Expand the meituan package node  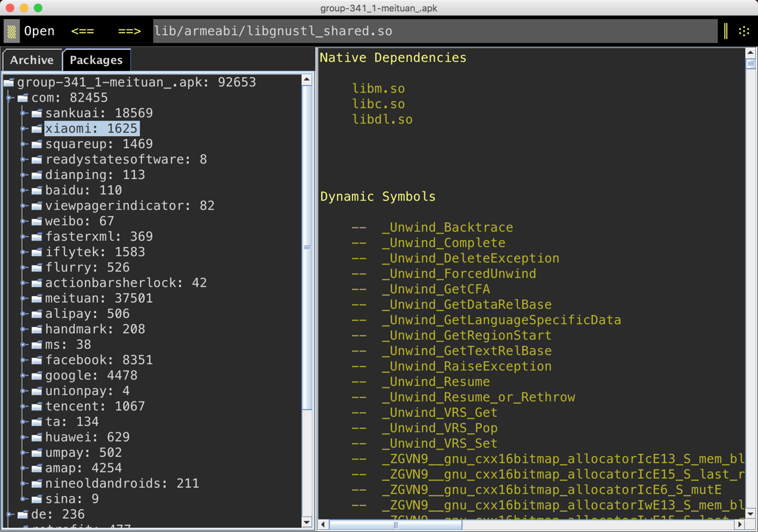24,298
